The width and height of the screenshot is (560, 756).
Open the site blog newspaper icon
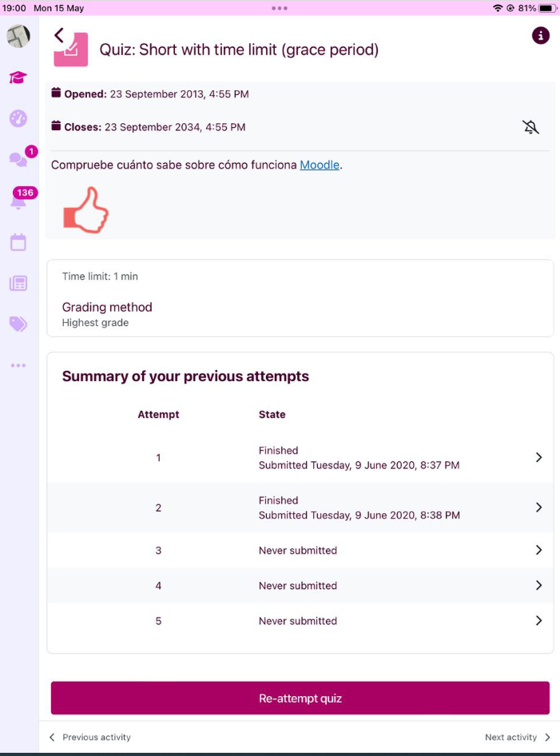point(18,283)
